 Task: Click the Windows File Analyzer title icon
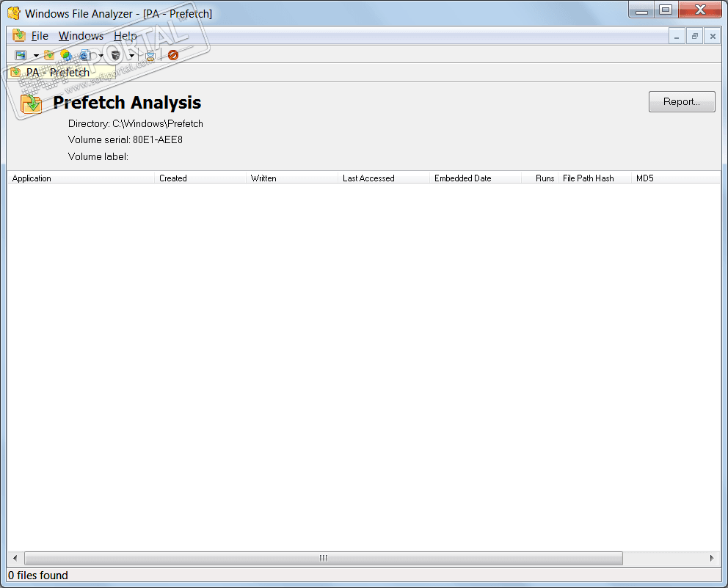click(14, 13)
